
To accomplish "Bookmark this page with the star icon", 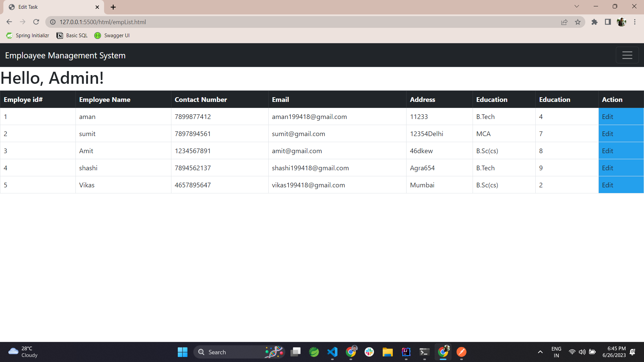I will point(578,22).
